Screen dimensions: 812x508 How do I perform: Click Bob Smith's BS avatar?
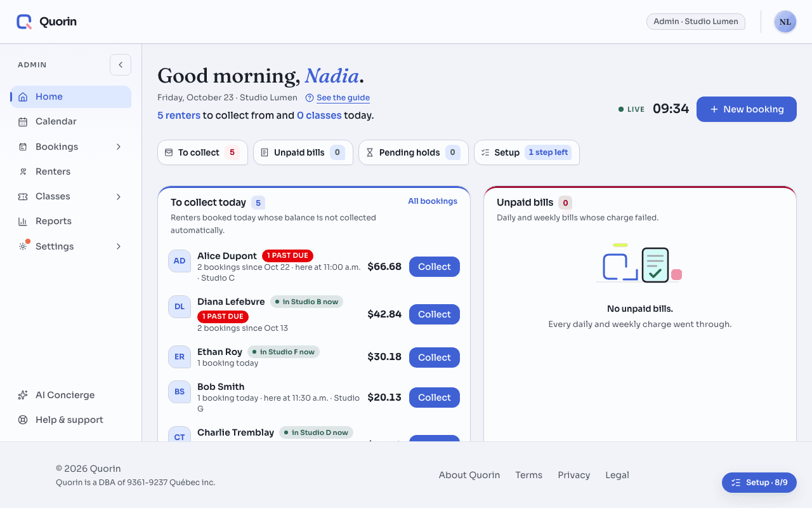click(x=180, y=392)
